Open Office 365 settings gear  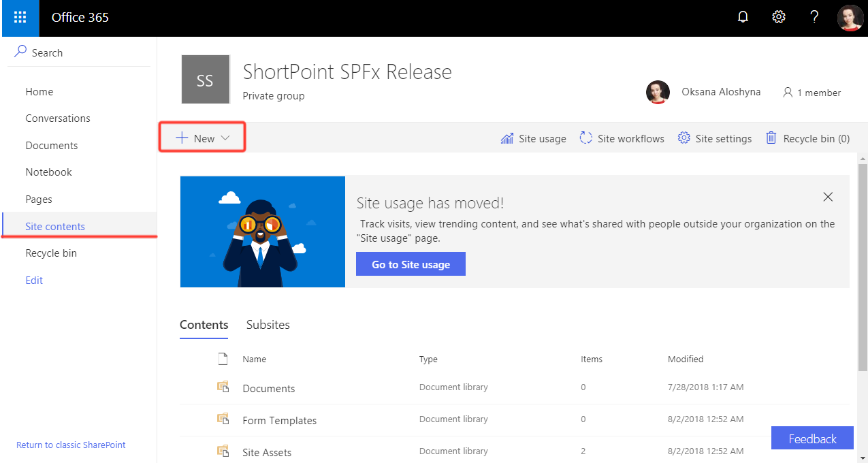[x=778, y=16]
